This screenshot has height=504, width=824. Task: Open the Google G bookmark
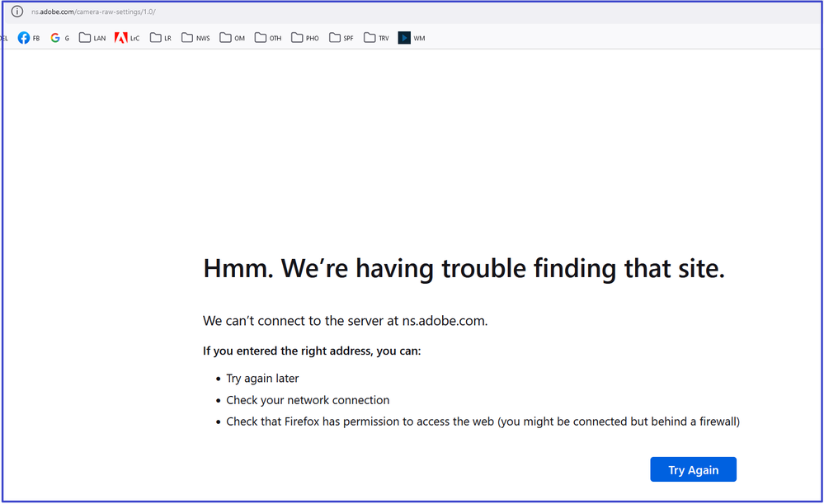(60, 38)
